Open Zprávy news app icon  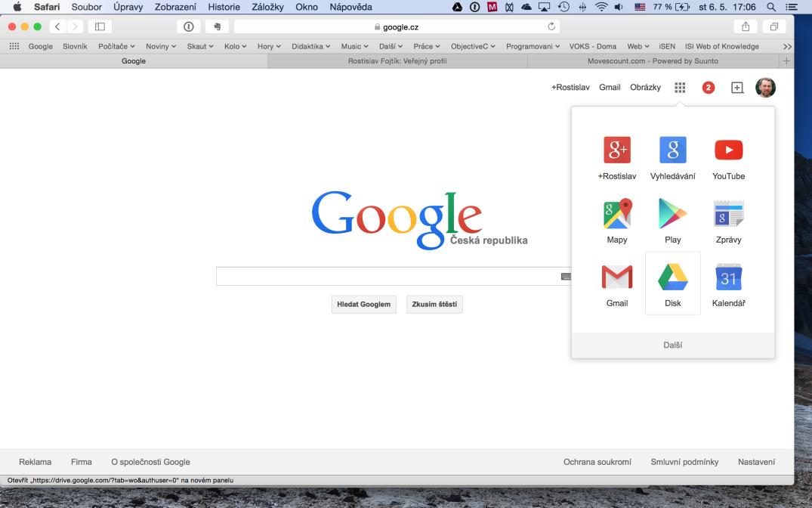point(729,213)
